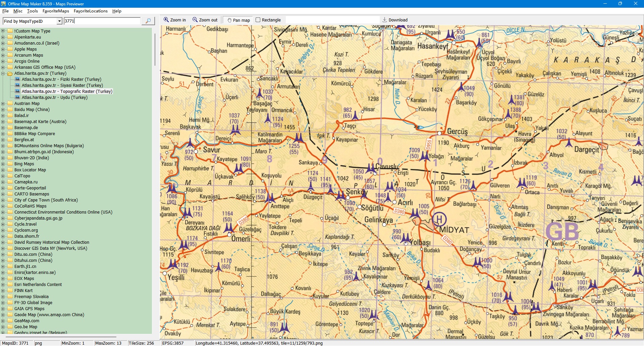This screenshot has width=644, height=346.
Task: Click the Apple Maps folder icon
Action: (10, 49)
